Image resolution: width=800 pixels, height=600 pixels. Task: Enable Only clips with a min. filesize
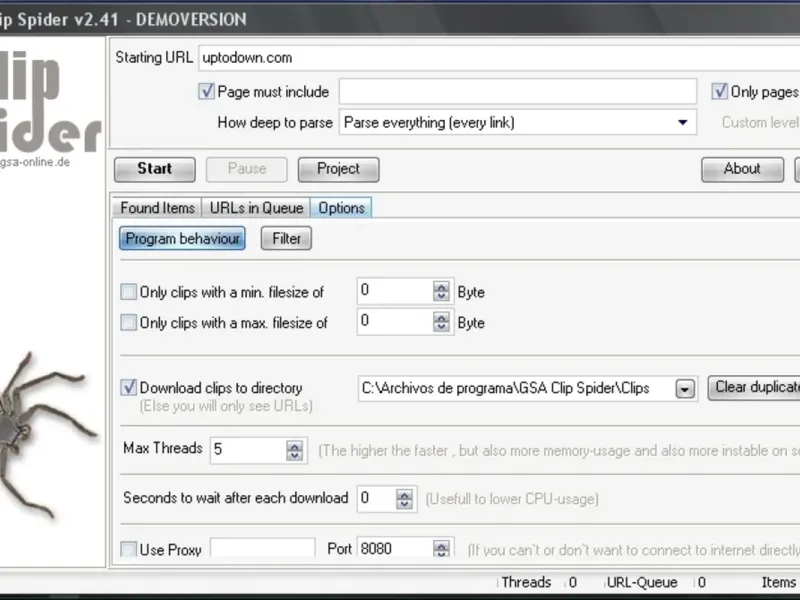pos(129,292)
